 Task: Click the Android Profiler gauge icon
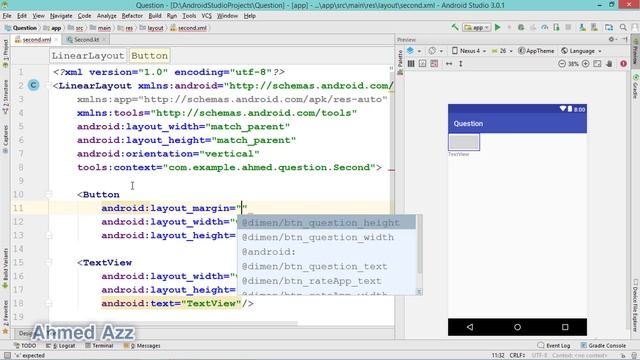(544, 27)
